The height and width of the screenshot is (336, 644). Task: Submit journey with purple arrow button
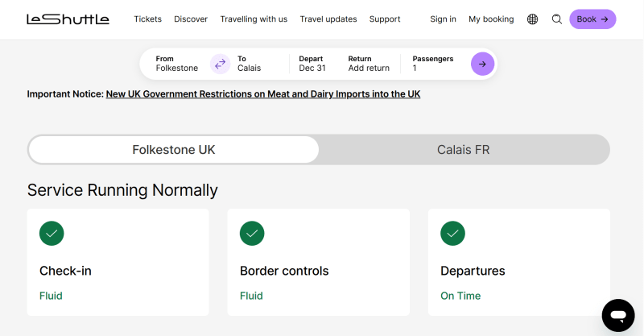tap(482, 64)
